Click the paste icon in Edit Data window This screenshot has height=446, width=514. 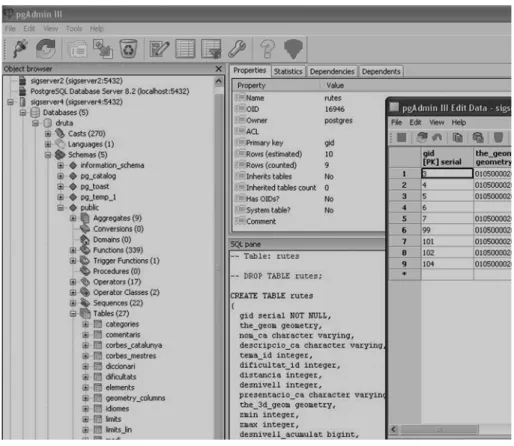478,137
